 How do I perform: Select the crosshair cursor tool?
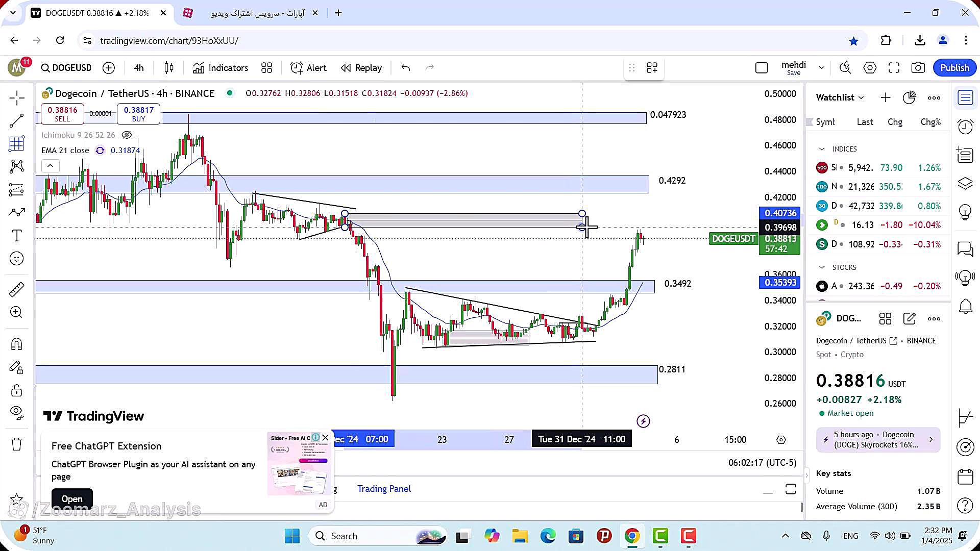point(16,97)
